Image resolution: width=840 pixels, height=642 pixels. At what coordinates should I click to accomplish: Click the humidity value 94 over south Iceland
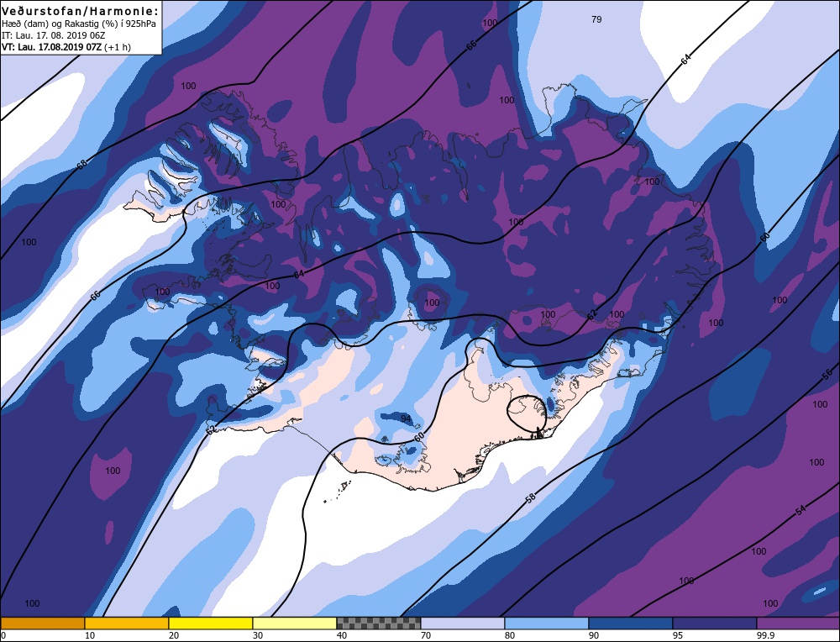click(x=406, y=418)
